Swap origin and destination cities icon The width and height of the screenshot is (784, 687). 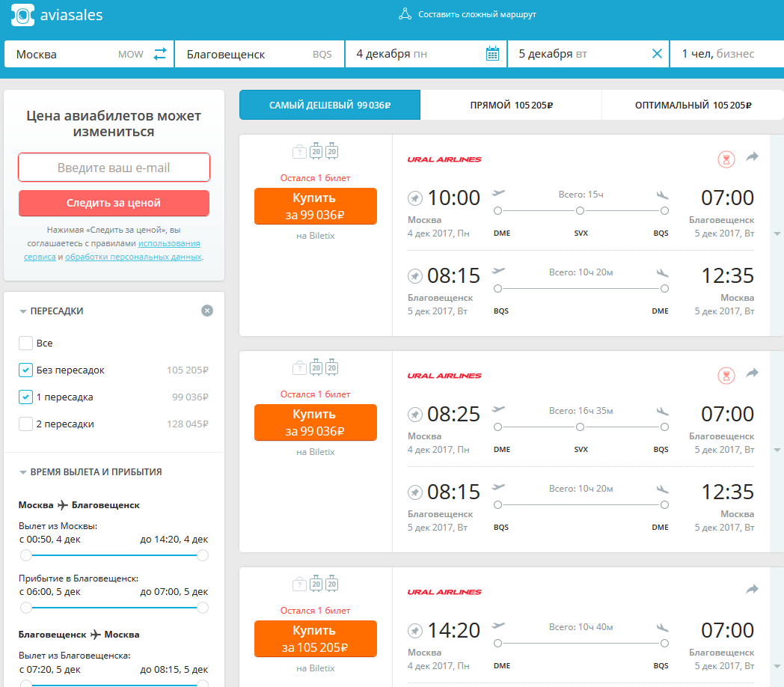pyautogui.click(x=159, y=54)
